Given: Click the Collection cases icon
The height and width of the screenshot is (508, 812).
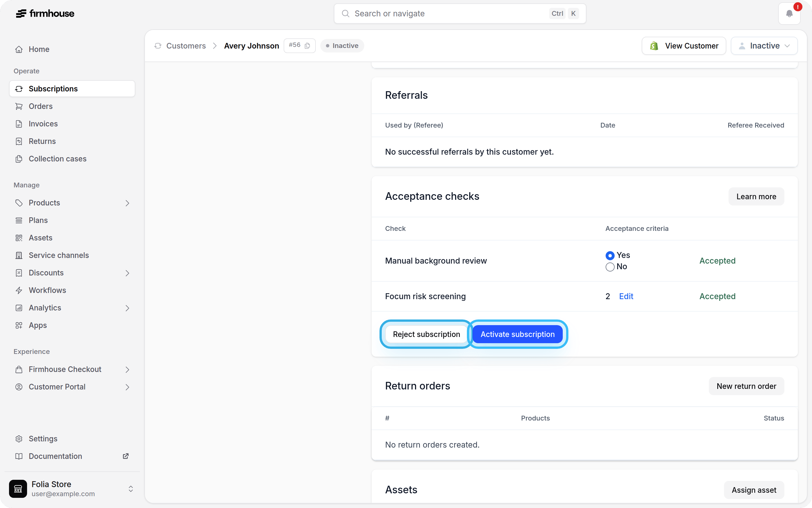Looking at the screenshot, I should (x=19, y=159).
